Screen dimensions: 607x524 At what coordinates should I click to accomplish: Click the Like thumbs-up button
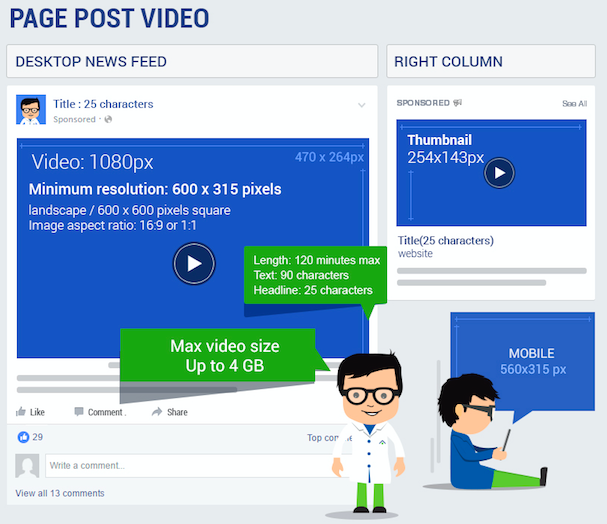point(30,412)
